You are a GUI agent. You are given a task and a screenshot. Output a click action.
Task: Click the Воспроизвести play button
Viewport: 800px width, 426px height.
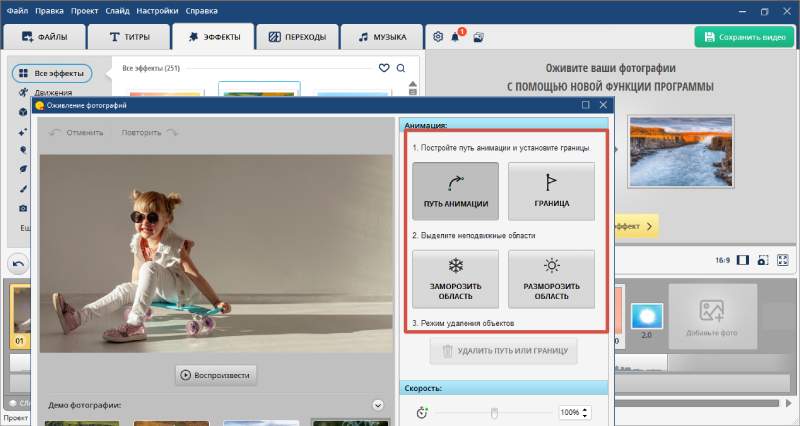215,375
